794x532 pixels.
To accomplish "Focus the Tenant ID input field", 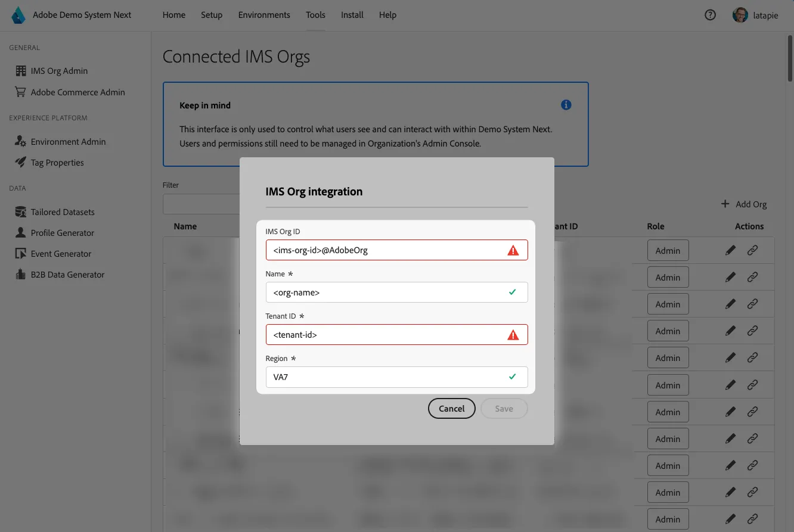I will 396,335.
